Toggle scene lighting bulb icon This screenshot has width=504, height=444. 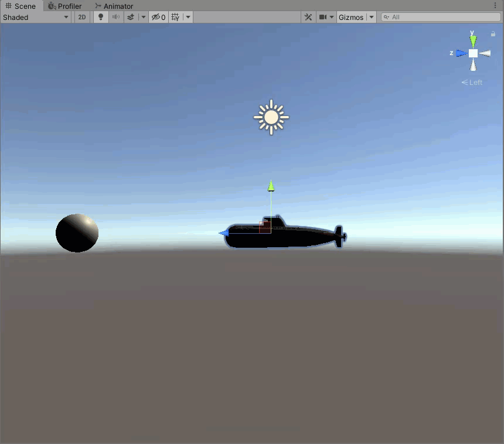(101, 17)
